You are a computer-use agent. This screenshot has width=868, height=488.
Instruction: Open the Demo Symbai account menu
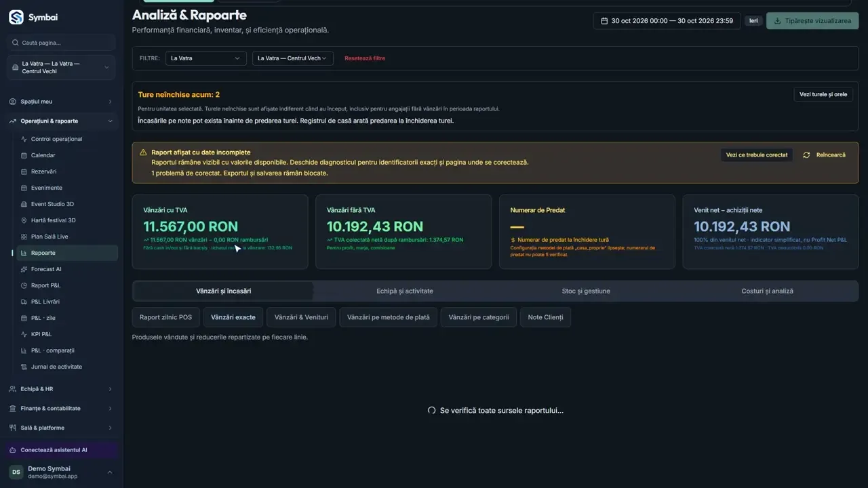[x=61, y=472]
